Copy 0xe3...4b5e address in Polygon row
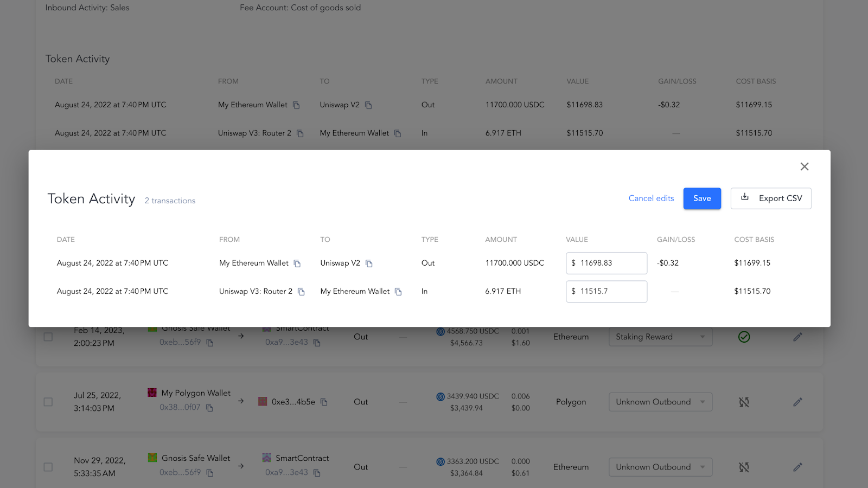 [x=324, y=402]
